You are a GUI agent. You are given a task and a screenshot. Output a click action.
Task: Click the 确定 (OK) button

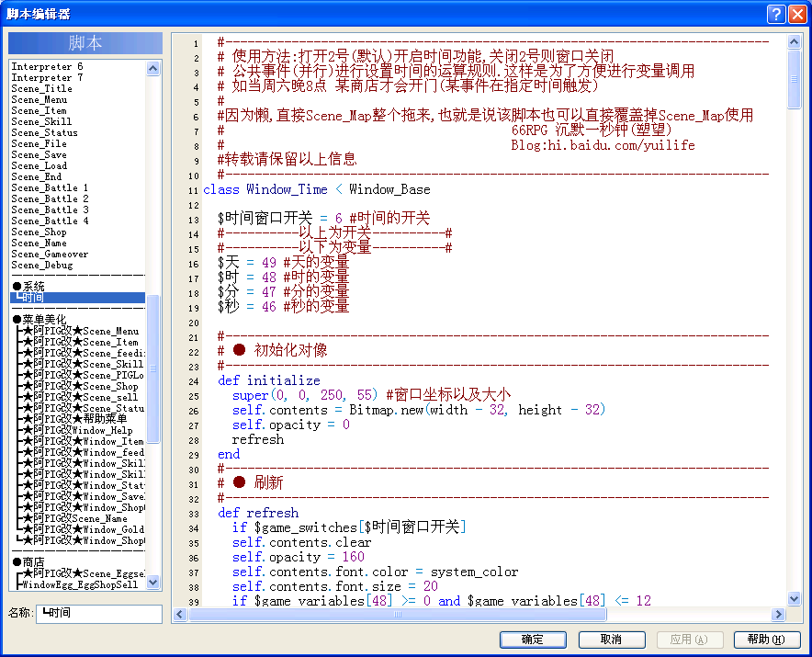[x=533, y=640]
